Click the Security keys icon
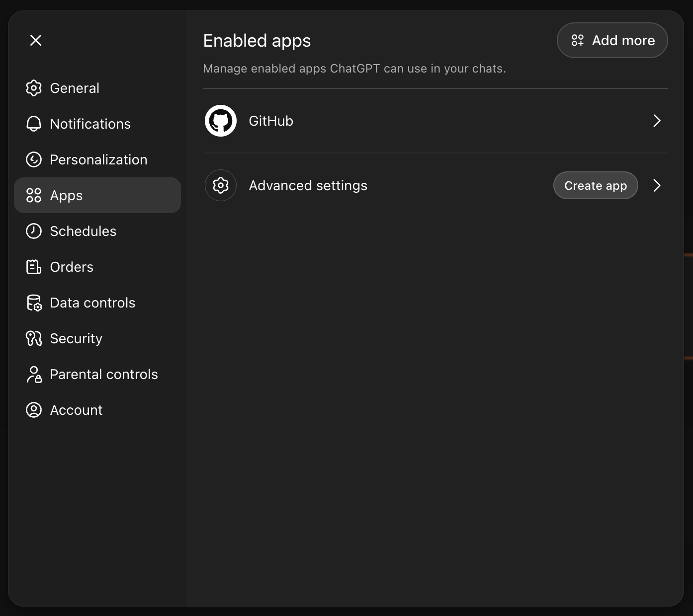Viewport: 693px width, 616px height. (34, 338)
